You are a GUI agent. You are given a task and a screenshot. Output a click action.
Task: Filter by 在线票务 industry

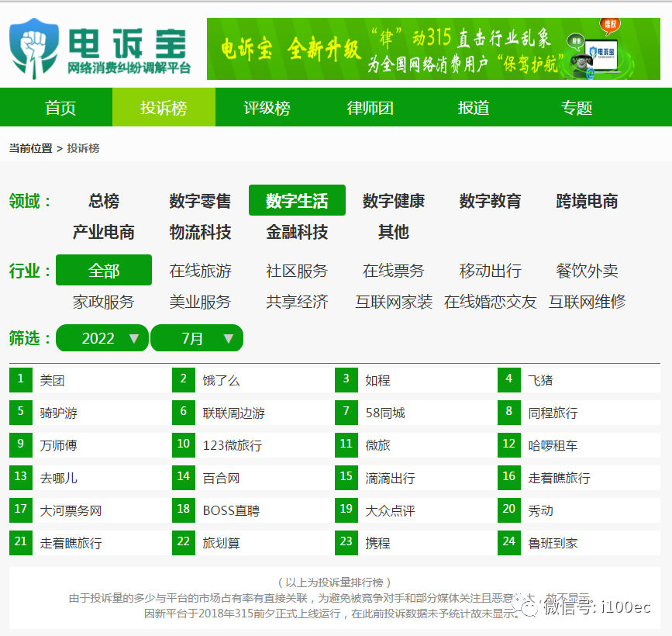point(394,271)
